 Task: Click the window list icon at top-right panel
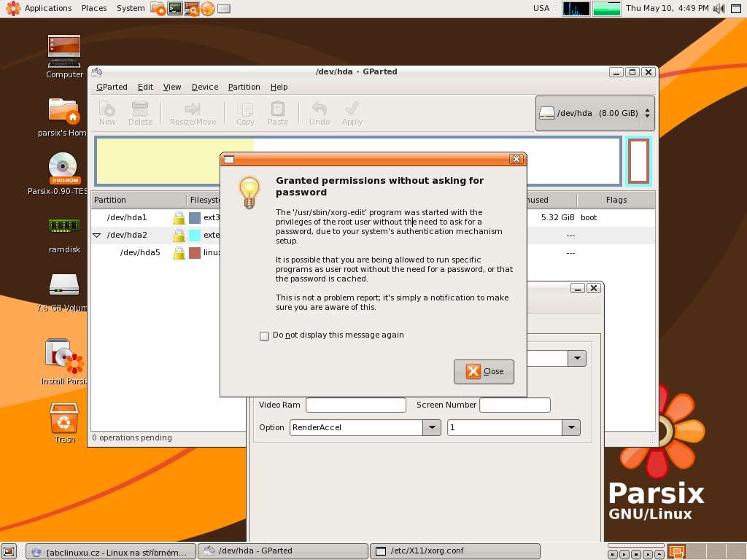(736, 8)
